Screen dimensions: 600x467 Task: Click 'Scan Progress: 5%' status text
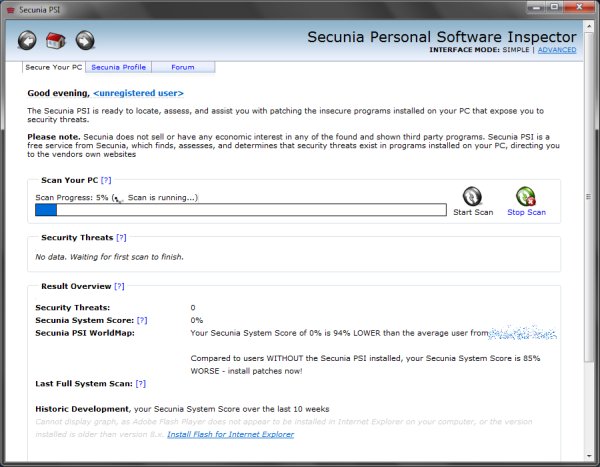pos(72,198)
